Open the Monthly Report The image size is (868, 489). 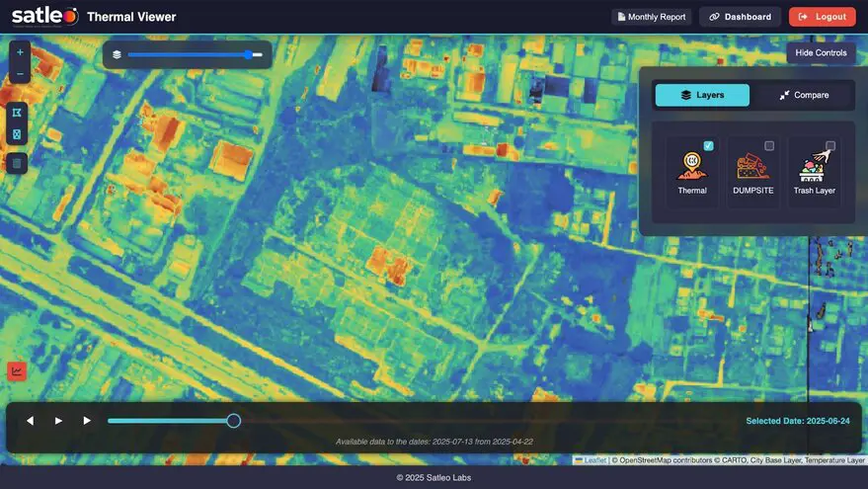[x=650, y=17]
